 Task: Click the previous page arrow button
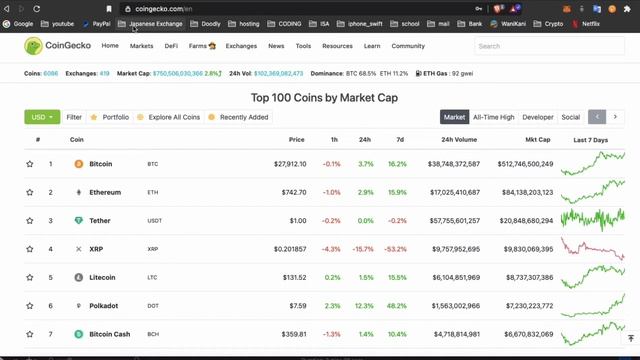coord(597,117)
